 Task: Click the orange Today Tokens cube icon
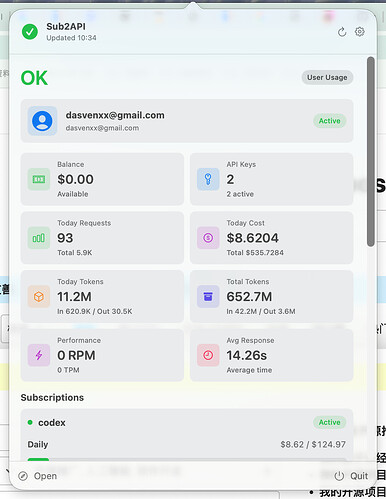coord(39,297)
